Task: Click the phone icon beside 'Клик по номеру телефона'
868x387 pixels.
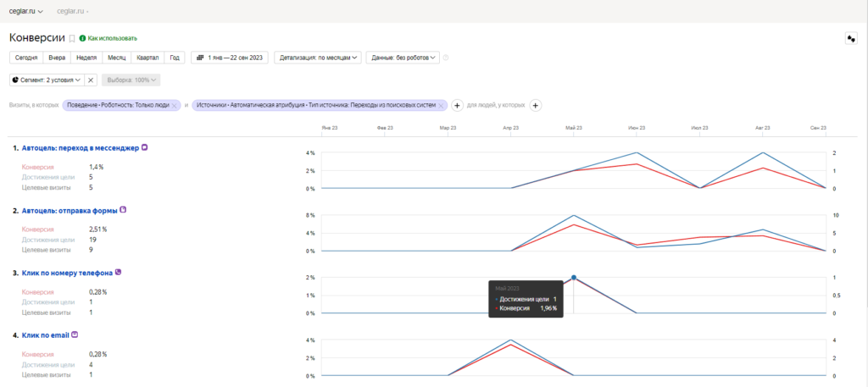Action: coord(118,273)
